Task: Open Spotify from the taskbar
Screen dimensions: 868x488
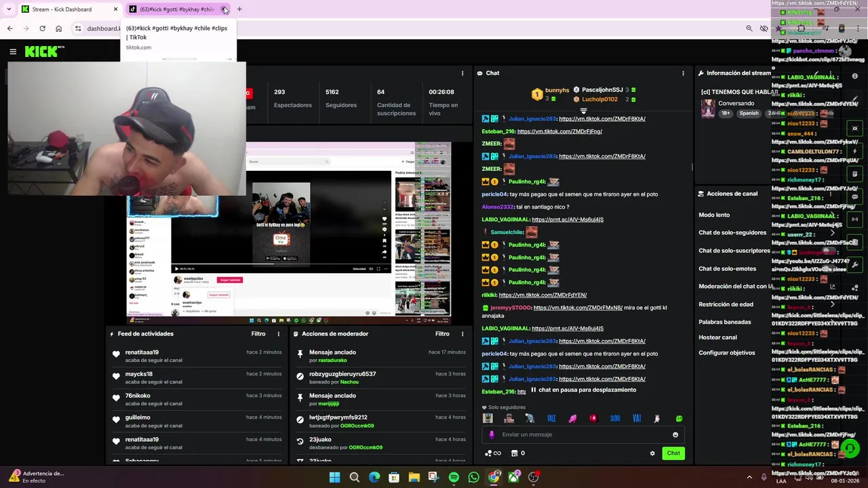Action: [454, 477]
